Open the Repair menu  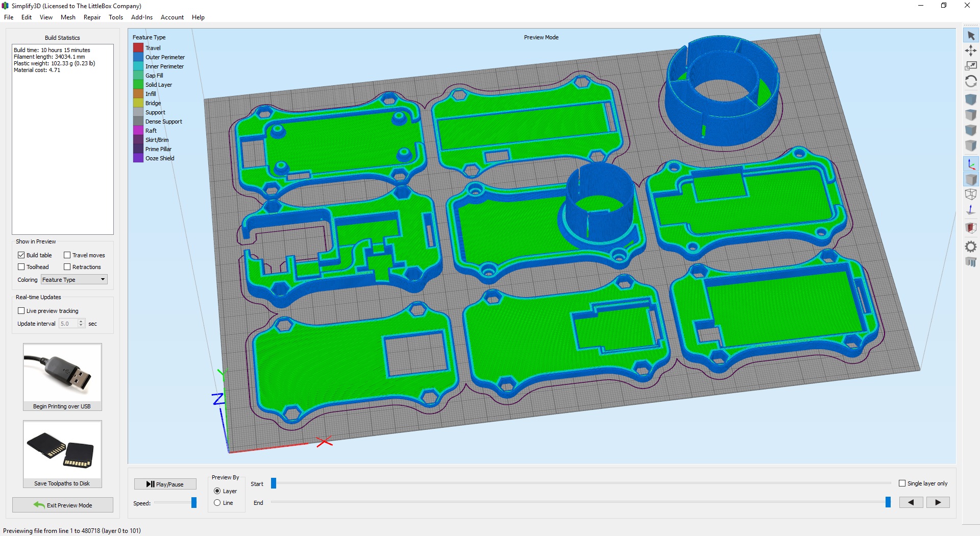[92, 17]
